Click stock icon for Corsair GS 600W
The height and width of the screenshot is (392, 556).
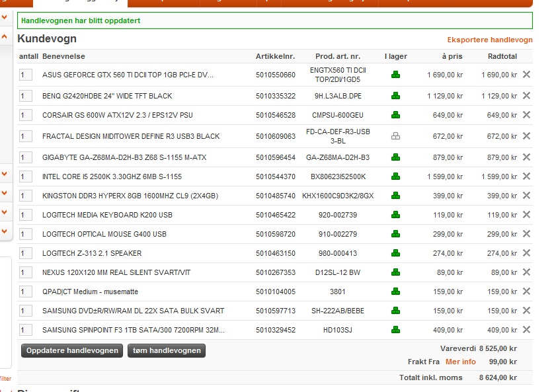coord(396,115)
